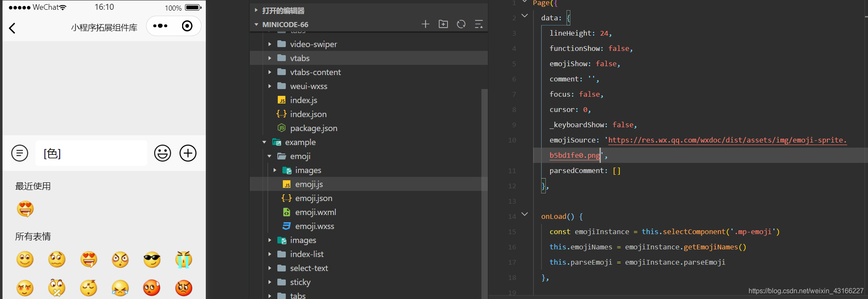Collapse the emoji folder
The width and height of the screenshot is (868, 299).
pyautogui.click(x=270, y=156)
